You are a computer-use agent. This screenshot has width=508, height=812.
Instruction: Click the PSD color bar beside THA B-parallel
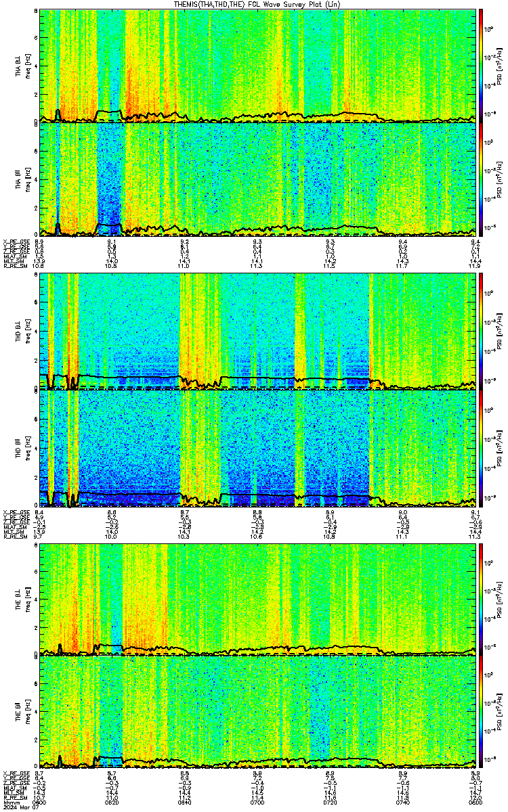pos(482,179)
